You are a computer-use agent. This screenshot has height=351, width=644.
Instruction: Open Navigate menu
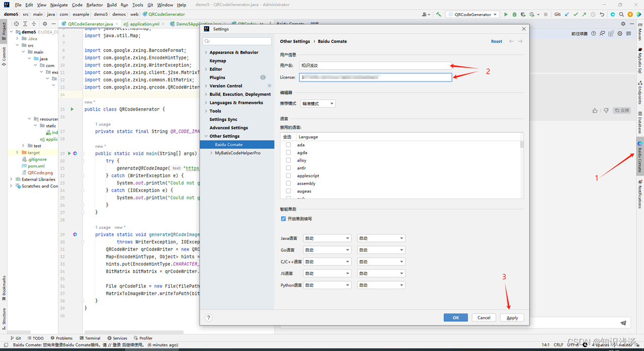(x=59, y=5)
